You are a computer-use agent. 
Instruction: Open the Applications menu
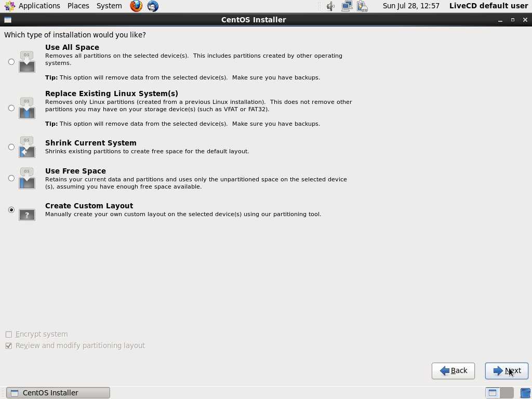click(x=39, y=6)
